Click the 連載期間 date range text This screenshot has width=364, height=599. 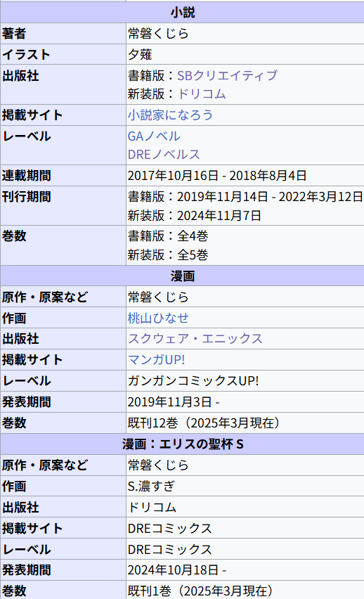[x=217, y=176]
